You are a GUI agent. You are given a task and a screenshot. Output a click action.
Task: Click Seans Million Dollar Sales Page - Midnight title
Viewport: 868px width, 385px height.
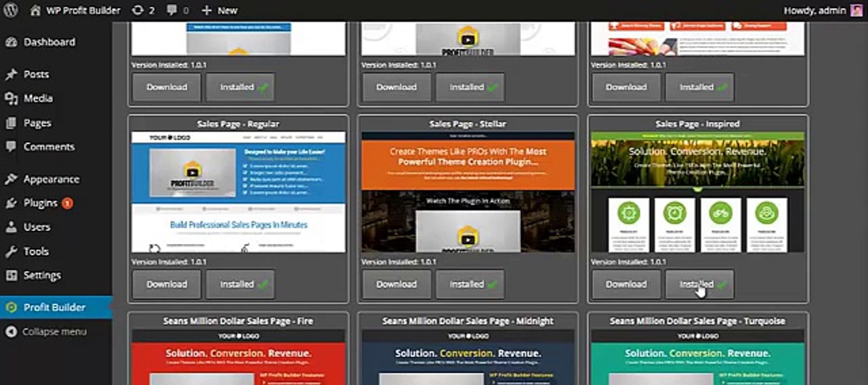[x=468, y=321]
